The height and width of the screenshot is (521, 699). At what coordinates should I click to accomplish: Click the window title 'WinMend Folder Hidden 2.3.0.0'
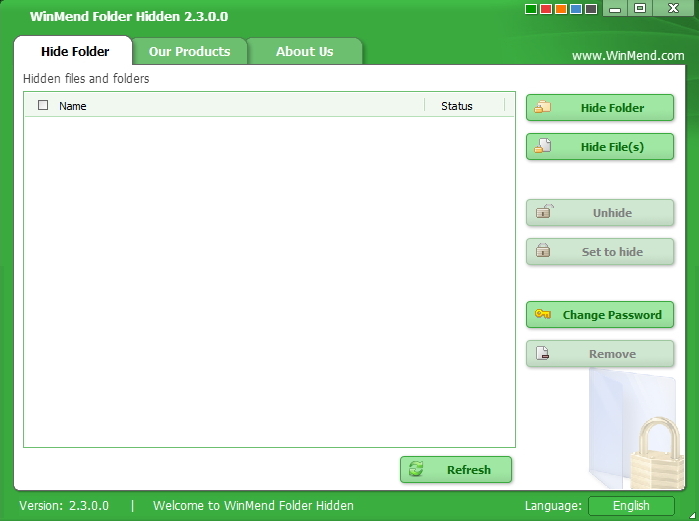129,16
